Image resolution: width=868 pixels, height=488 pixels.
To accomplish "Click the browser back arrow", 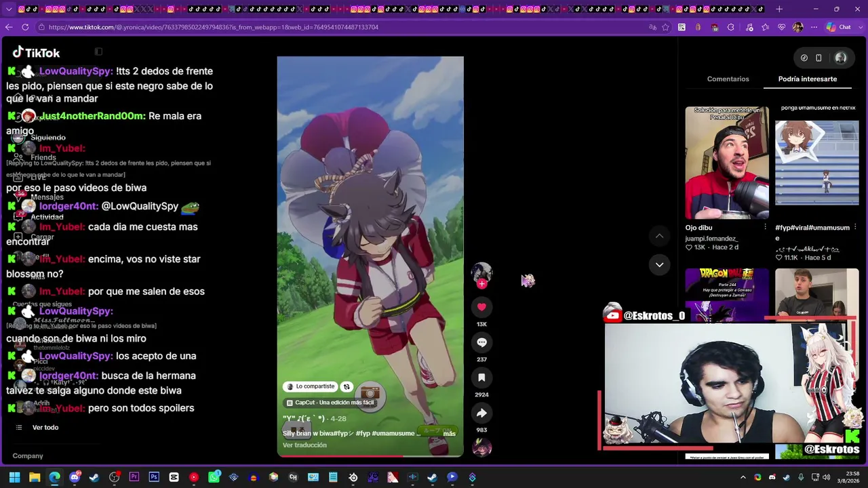I will pos(9,27).
